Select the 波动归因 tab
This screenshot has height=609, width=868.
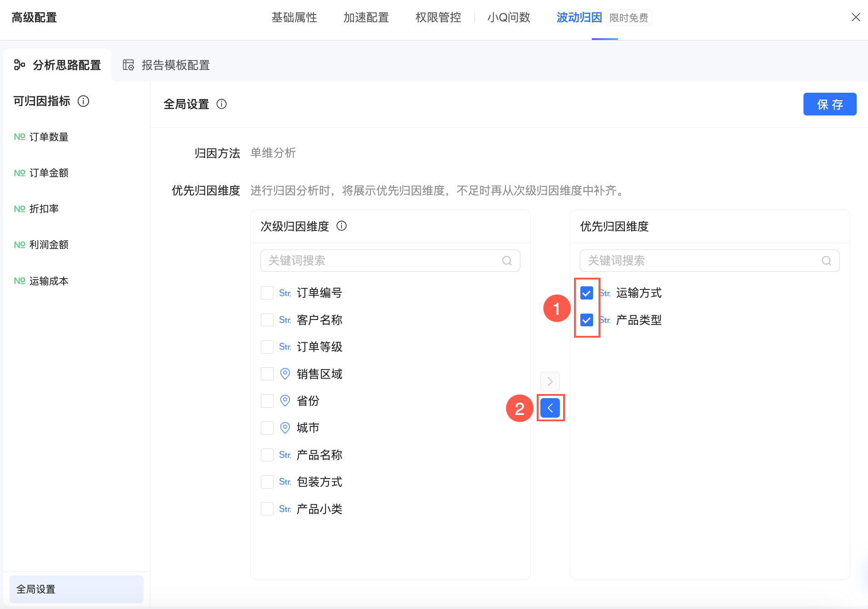[579, 17]
